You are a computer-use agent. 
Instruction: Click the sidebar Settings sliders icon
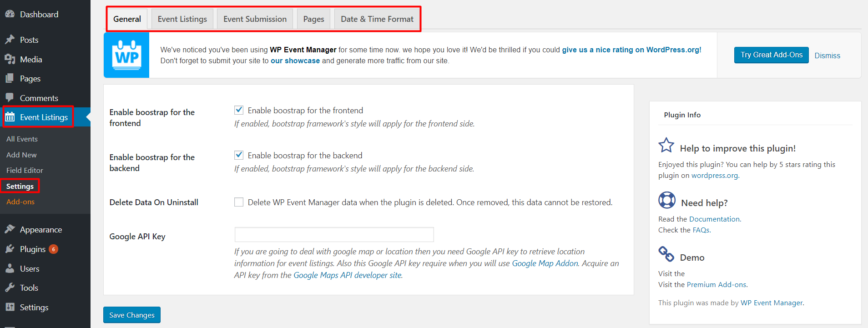point(10,307)
